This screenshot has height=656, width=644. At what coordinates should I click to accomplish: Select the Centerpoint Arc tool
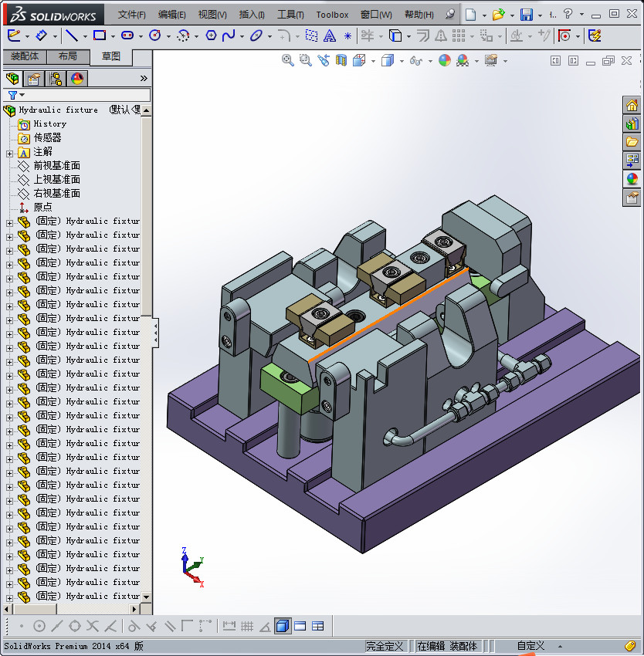coord(183,36)
